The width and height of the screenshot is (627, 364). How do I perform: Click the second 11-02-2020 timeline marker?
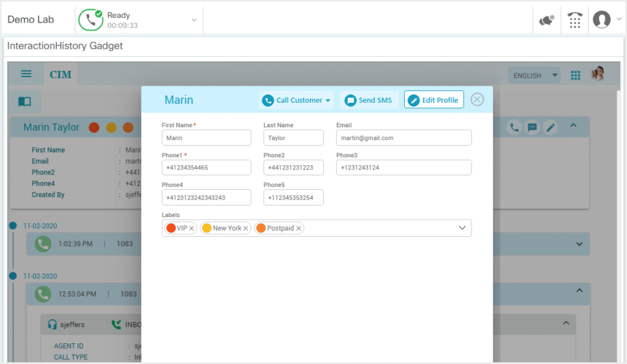coord(13,276)
